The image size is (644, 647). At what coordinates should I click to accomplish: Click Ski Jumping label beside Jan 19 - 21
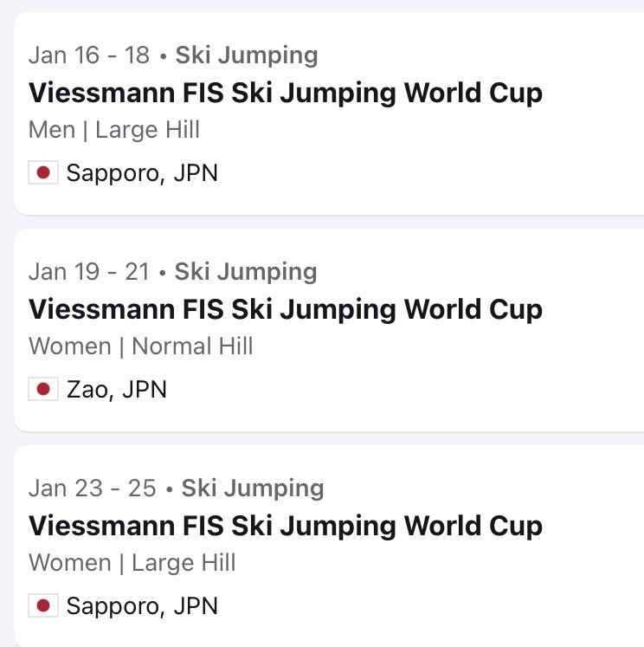tap(246, 272)
